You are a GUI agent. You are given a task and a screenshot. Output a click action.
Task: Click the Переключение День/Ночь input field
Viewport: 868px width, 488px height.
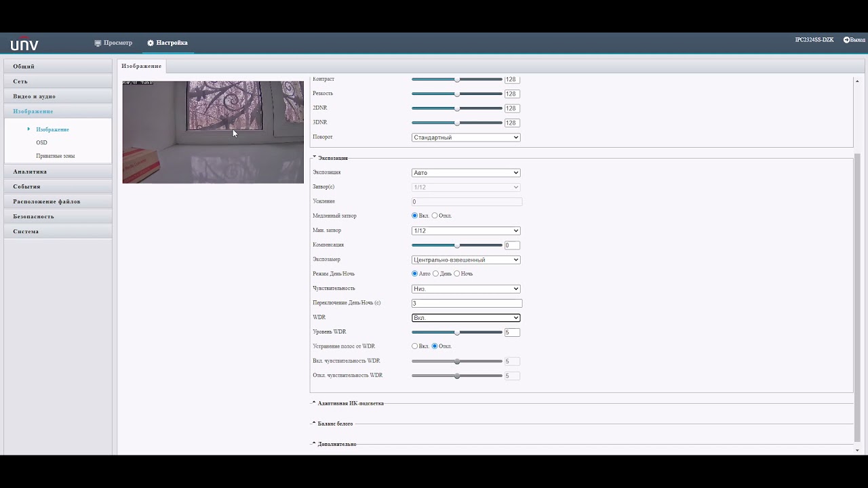(467, 304)
